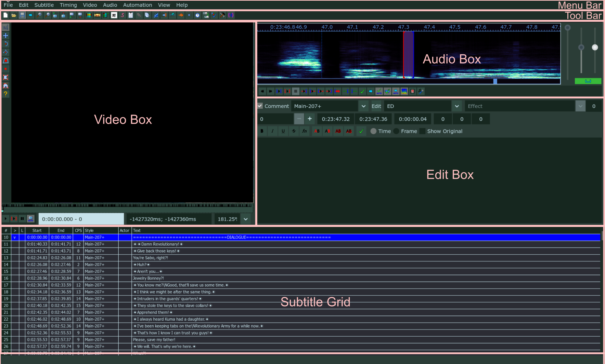Screen dimensions: 605x364
Task: Click the video seek bar track
Action: tap(128, 208)
